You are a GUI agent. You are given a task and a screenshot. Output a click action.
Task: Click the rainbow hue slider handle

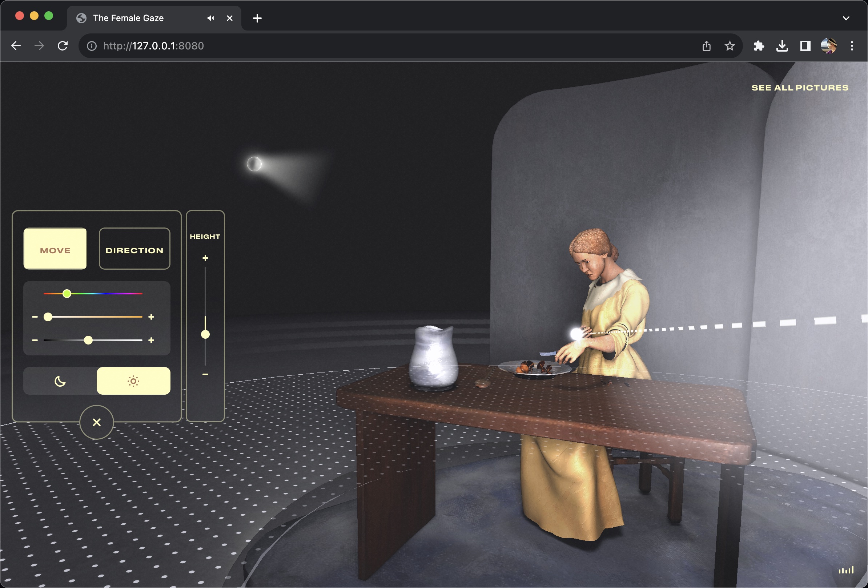(x=67, y=294)
